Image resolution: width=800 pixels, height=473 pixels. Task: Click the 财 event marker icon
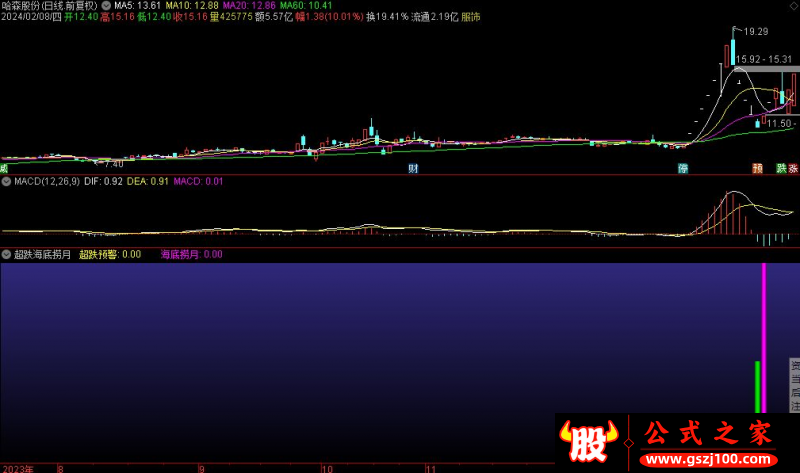click(x=413, y=169)
